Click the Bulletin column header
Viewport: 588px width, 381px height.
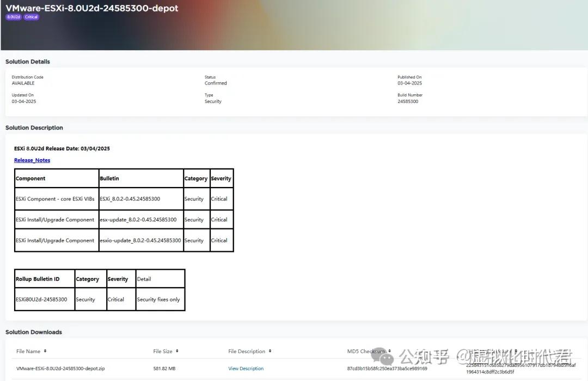[x=141, y=178]
